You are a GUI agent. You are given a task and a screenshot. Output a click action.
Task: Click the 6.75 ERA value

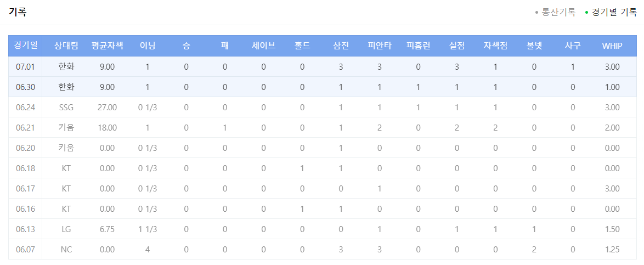point(107,229)
